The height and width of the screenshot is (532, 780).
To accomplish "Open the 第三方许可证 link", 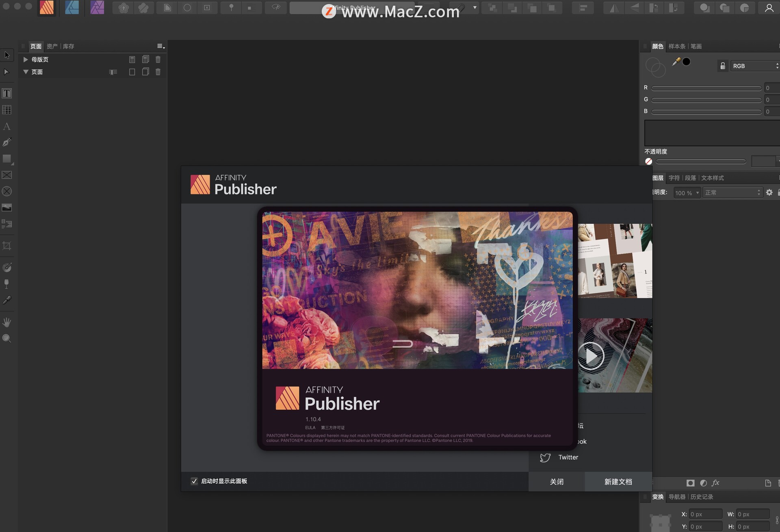I will coord(333,428).
